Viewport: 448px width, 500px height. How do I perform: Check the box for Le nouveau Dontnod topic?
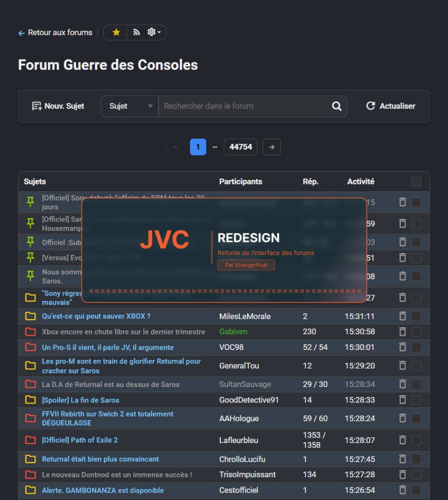tap(416, 474)
